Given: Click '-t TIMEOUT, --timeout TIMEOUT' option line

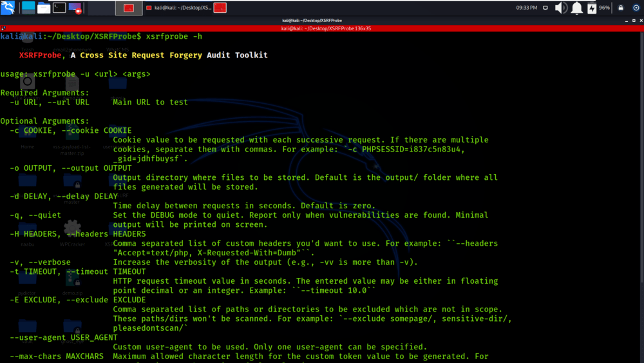Looking at the screenshot, I should tap(78, 271).
